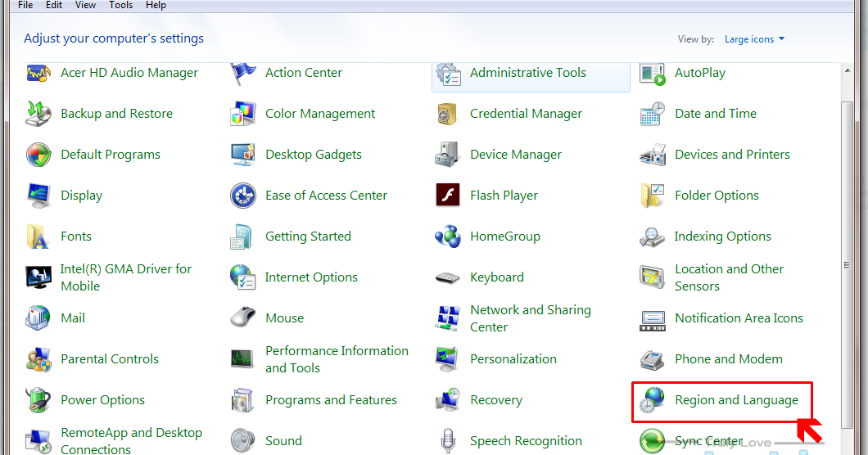The image size is (868, 455).
Task: Click the Network and Sharing Center icon
Action: (x=447, y=318)
